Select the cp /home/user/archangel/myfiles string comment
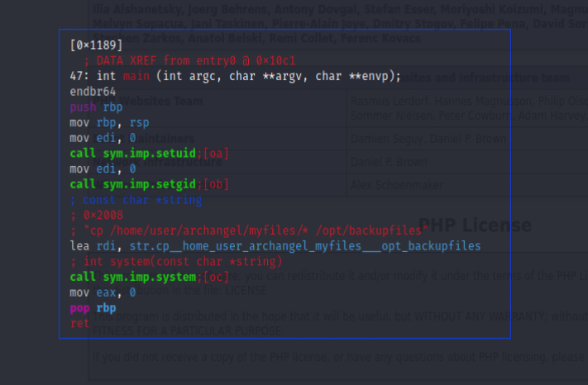 (x=248, y=231)
